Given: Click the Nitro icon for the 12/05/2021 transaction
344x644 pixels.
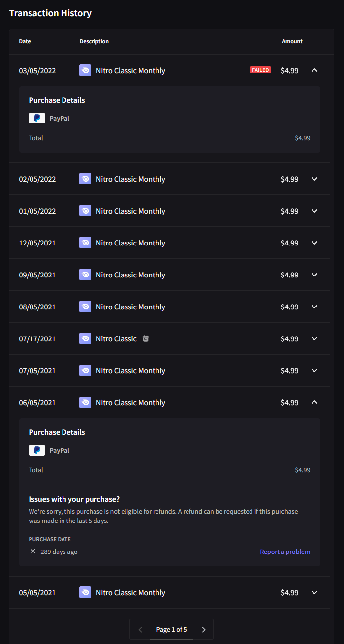Looking at the screenshot, I should [85, 243].
